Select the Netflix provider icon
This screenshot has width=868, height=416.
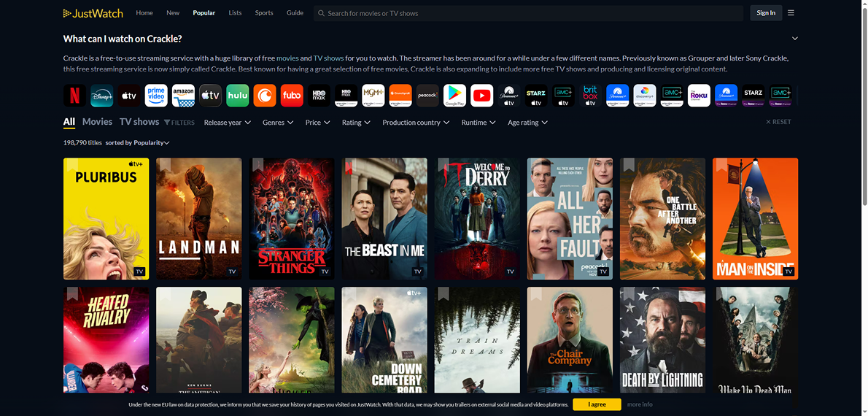click(74, 96)
